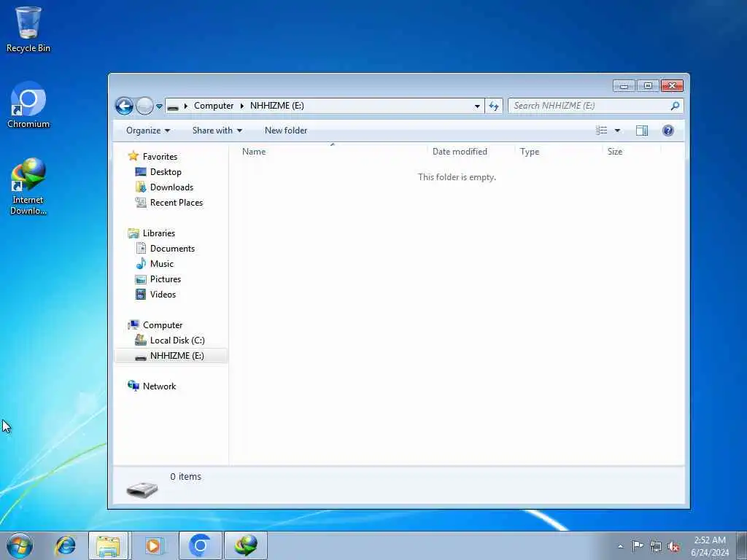Click the Favorites star icon

click(133, 156)
